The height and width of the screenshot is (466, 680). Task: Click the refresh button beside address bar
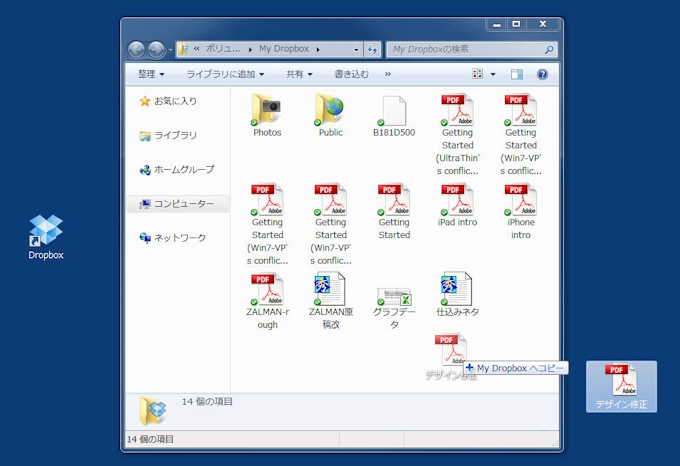(x=372, y=49)
